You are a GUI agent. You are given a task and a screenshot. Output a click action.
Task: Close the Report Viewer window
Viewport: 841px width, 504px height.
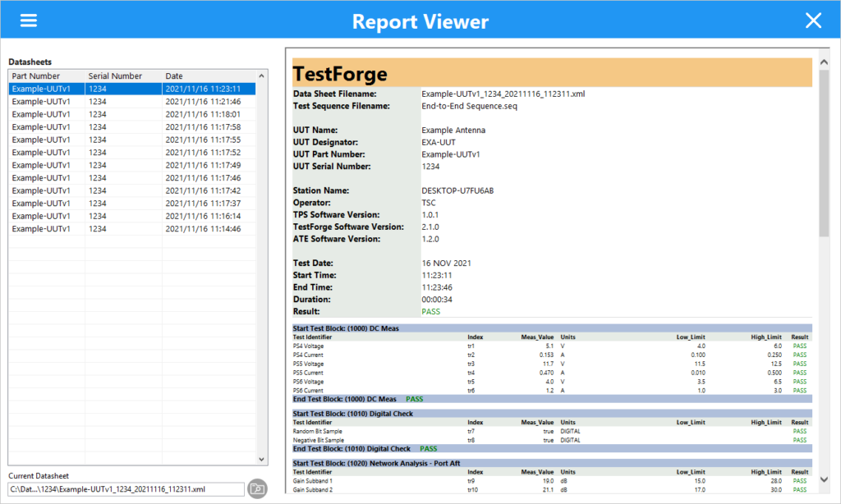pos(813,21)
